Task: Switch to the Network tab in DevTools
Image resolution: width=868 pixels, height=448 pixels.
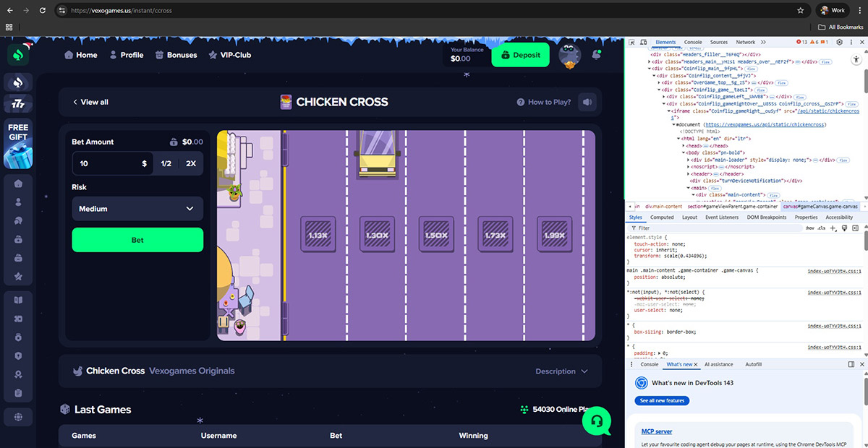Action: coord(745,43)
